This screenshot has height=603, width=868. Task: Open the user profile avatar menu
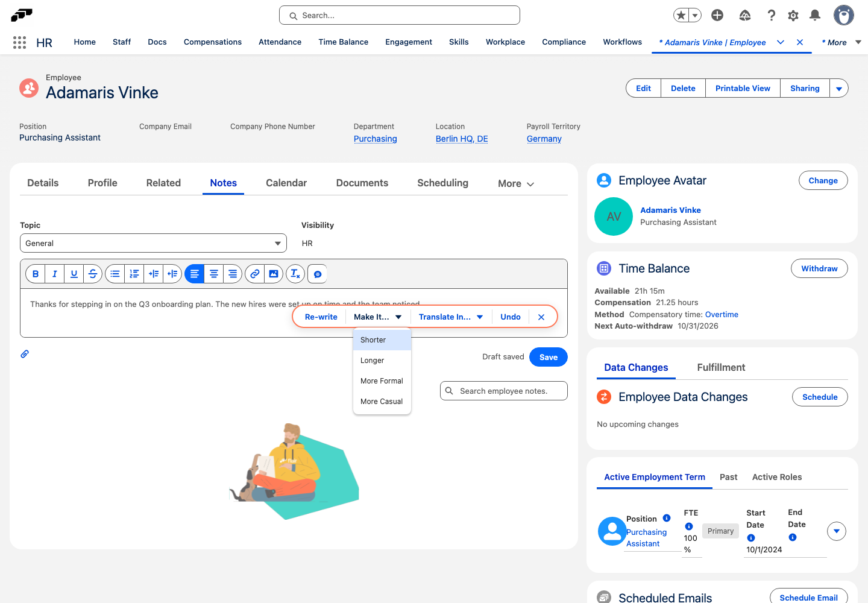coord(843,15)
